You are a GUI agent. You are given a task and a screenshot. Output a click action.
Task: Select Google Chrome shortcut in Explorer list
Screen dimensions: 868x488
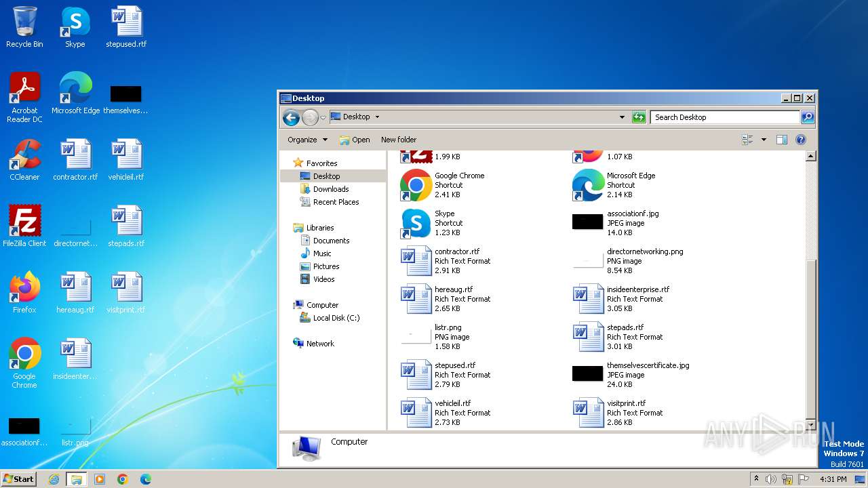point(442,185)
